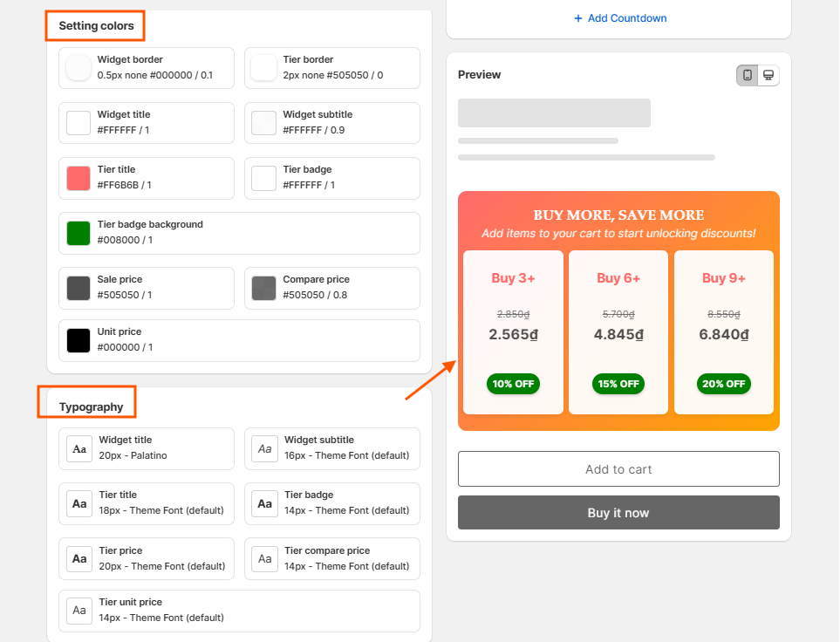This screenshot has width=840, height=642.
Task: Click the Buy it now button
Action: (x=618, y=512)
